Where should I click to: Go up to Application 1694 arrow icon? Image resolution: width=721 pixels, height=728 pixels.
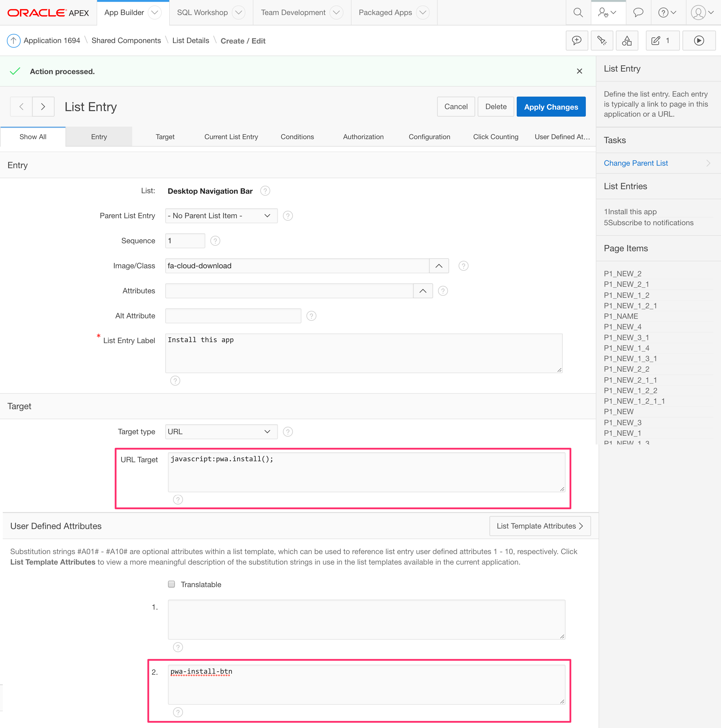point(14,41)
